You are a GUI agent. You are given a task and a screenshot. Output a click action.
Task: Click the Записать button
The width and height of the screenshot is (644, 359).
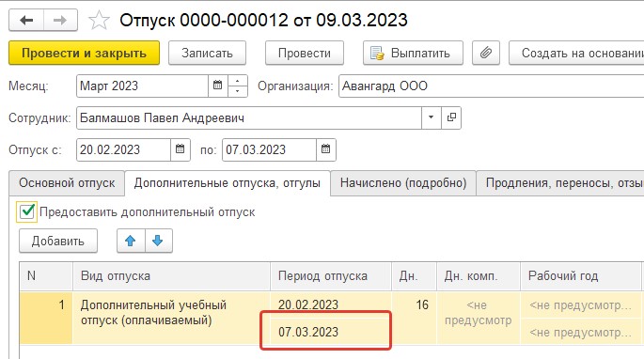(x=207, y=53)
